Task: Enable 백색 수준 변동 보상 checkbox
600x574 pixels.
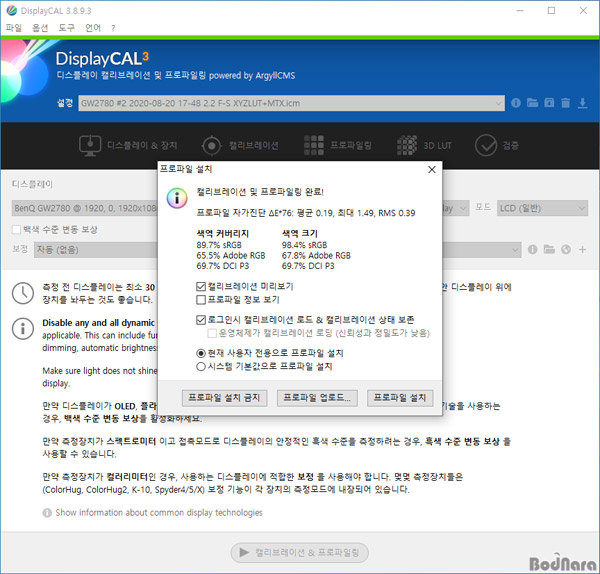Action: coord(16,230)
